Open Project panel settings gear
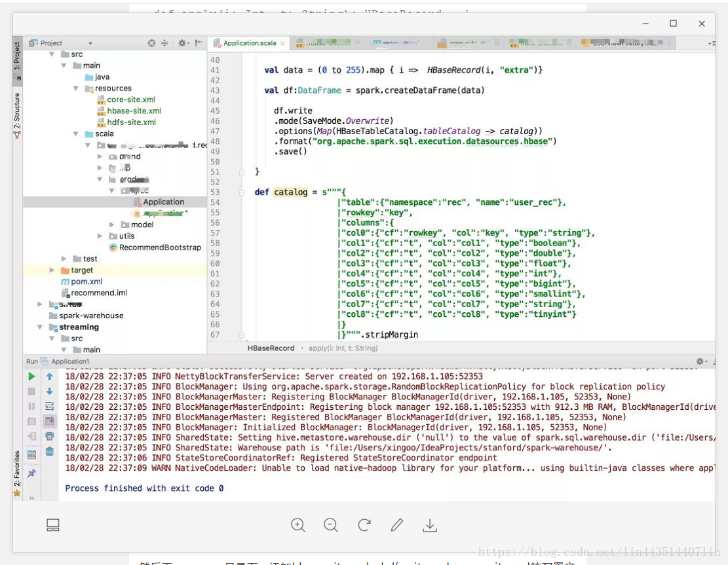This screenshot has width=728, height=565. [183, 43]
